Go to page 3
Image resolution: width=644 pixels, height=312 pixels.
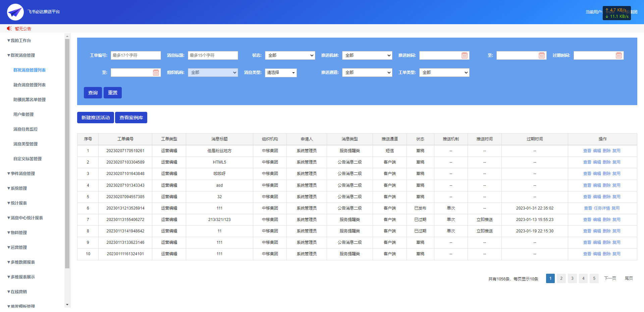click(572, 278)
